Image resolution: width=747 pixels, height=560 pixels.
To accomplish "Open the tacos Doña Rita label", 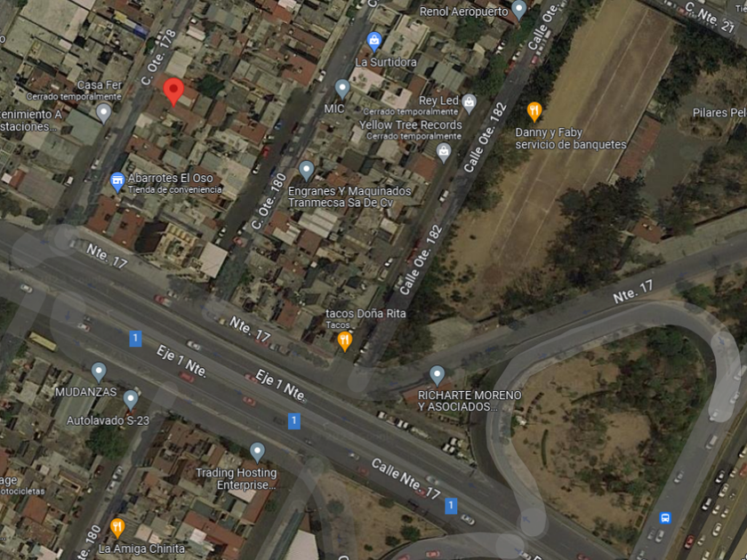I will (x=365, y=313).
